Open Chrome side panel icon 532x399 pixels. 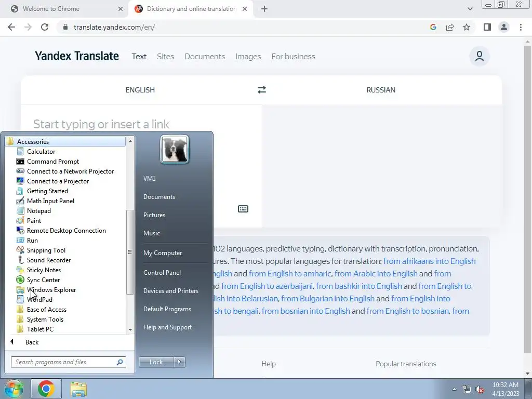click(x=487, y=27)
